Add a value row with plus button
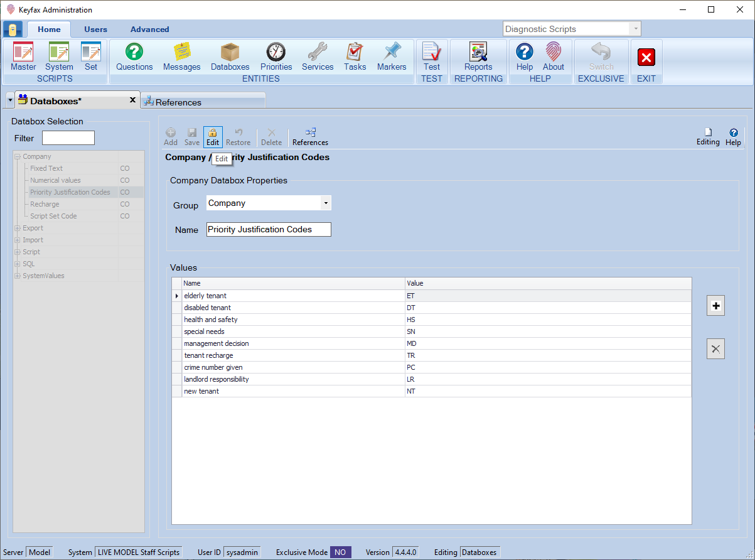The width and height of the screenshot is (755, 560). coord(715,306)
